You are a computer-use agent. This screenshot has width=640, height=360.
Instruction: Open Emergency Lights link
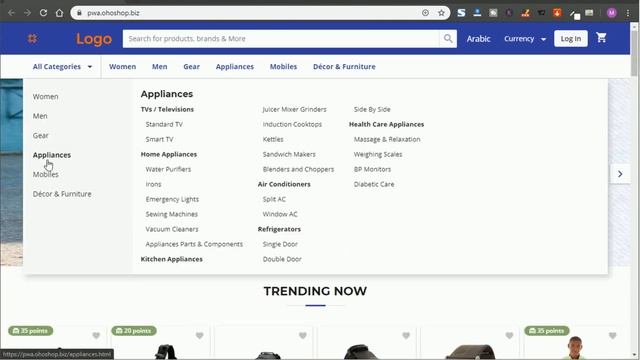tap(172, 199)
